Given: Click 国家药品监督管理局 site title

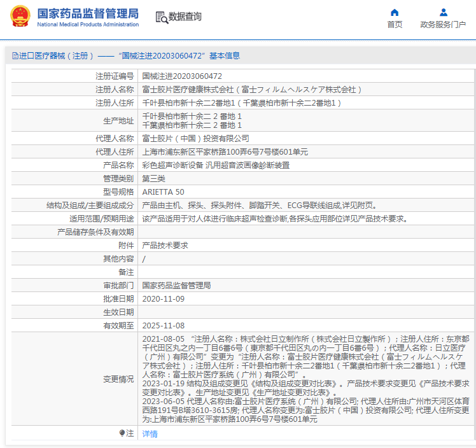Looking at the screenshot, I should tap(88, 13).
